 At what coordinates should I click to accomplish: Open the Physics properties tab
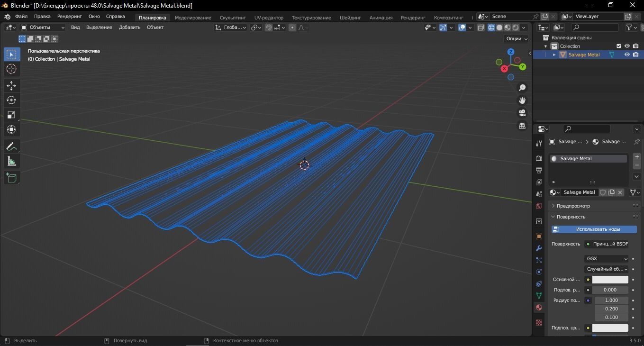coord(539,272)
